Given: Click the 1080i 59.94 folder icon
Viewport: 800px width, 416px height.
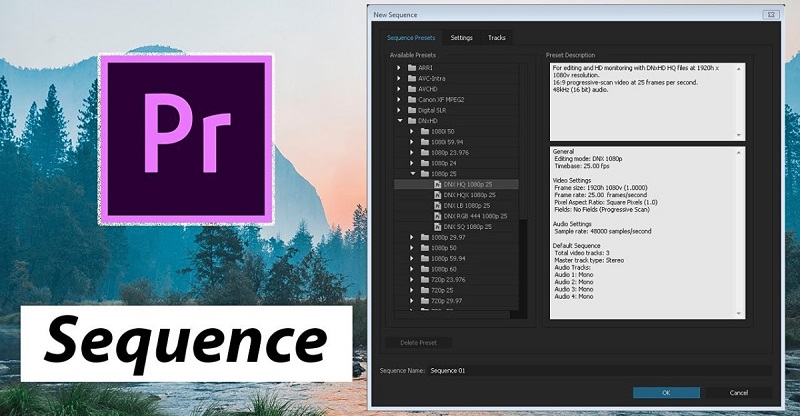Looking at the screenshot, I should click(424, 142).
